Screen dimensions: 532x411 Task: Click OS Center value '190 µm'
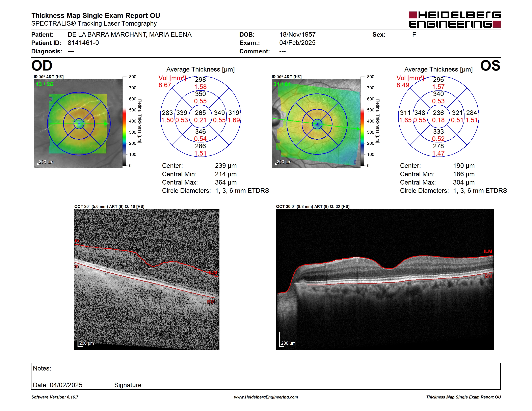click(464, 166)
